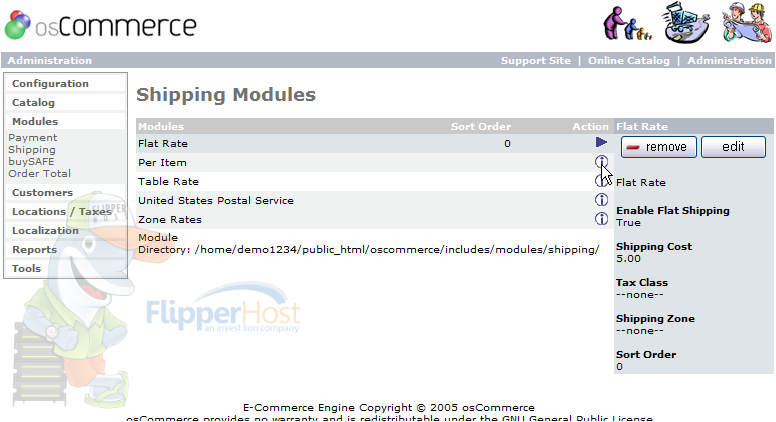Open the Order Total modules link
This screenshot has width=776, height=422.
pyautogui.click(x=39, y=174)
